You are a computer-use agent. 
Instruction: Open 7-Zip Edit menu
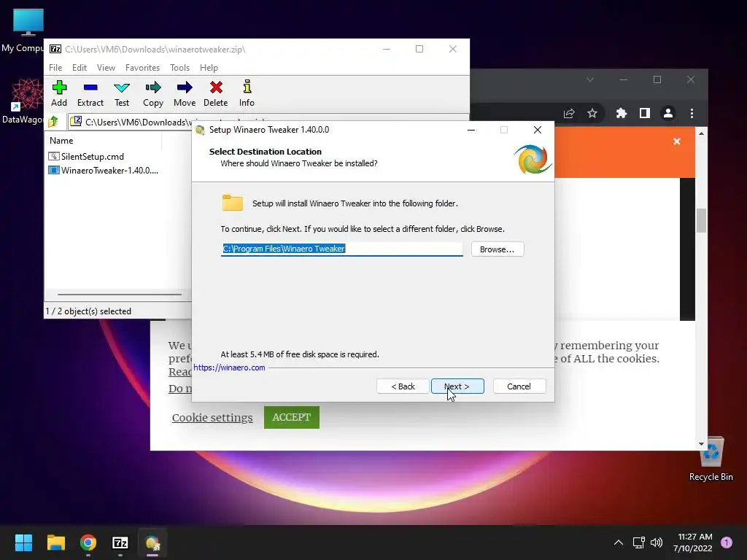(79, 68)
